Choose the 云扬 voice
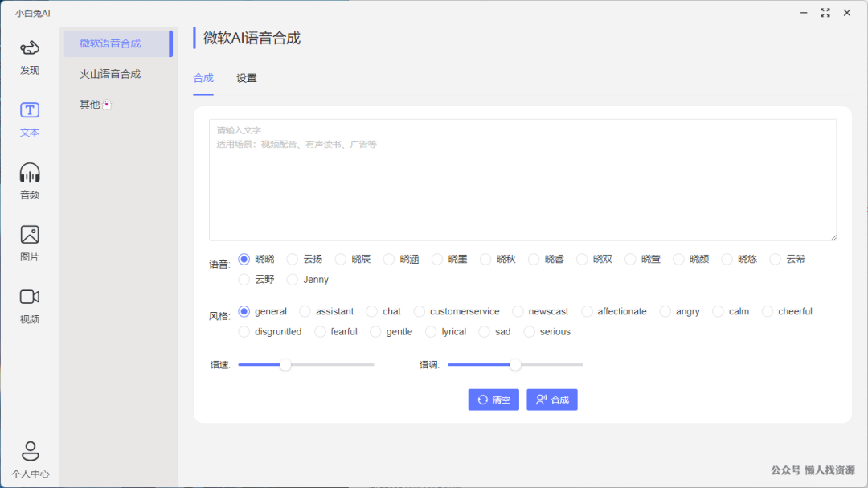This screenshot has width=868, height=488. [293, 259]
